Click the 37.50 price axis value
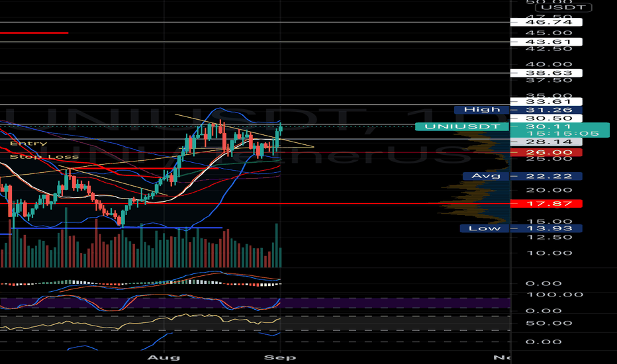The height and width of the screenshot is (364, 617). 549,80
